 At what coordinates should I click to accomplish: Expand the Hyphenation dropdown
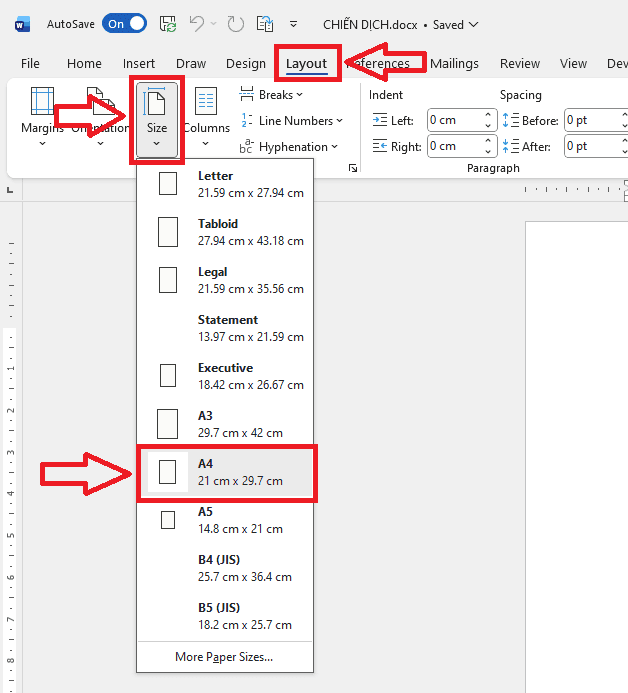289,147
